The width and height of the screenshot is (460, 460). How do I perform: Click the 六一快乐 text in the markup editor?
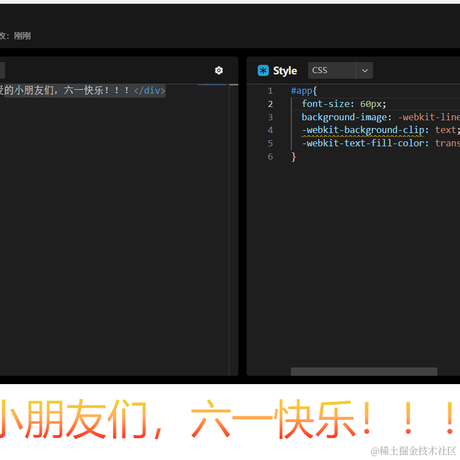(x=83, y=90)
